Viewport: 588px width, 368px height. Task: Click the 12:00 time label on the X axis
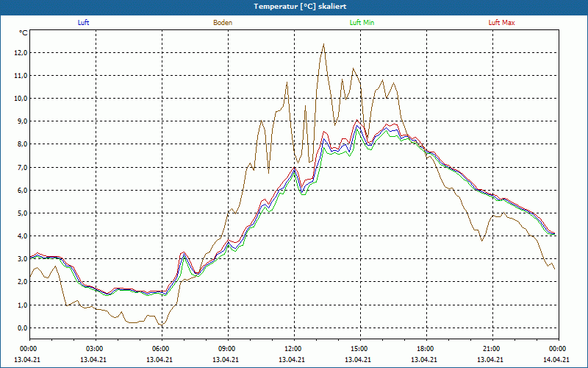pos(294,349)
